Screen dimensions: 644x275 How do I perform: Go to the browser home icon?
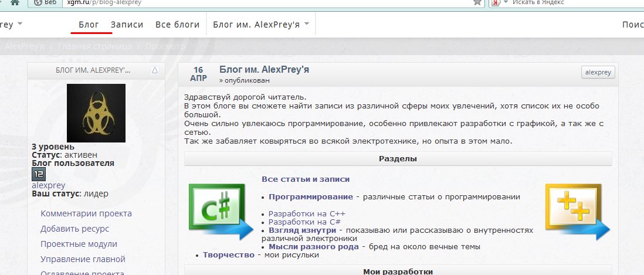(15, 2)
